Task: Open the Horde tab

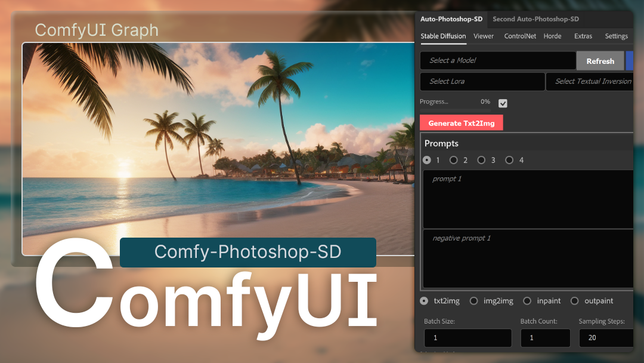Action: [552, 36]
